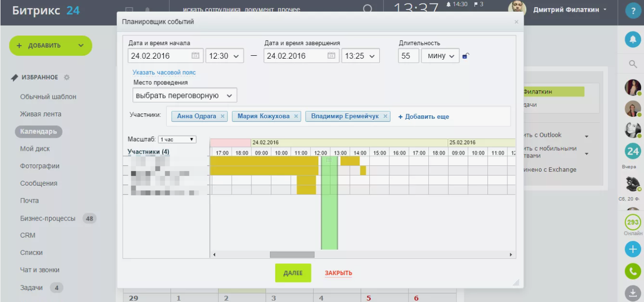The height and width of the screenshot is (302, 644).
Task: Remove participant Владимир Еремейчук
Action: click(x=385, y=116)
